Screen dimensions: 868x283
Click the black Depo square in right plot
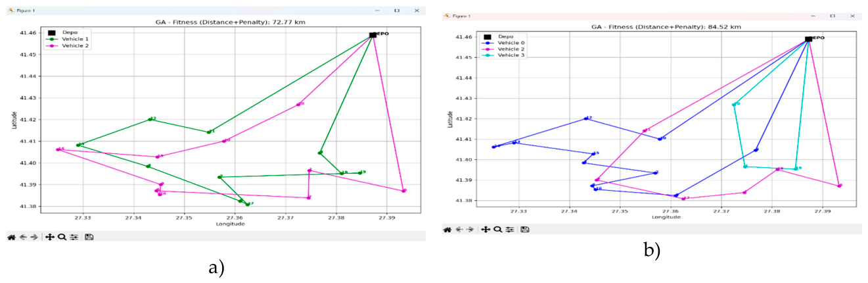click(808, 39)
